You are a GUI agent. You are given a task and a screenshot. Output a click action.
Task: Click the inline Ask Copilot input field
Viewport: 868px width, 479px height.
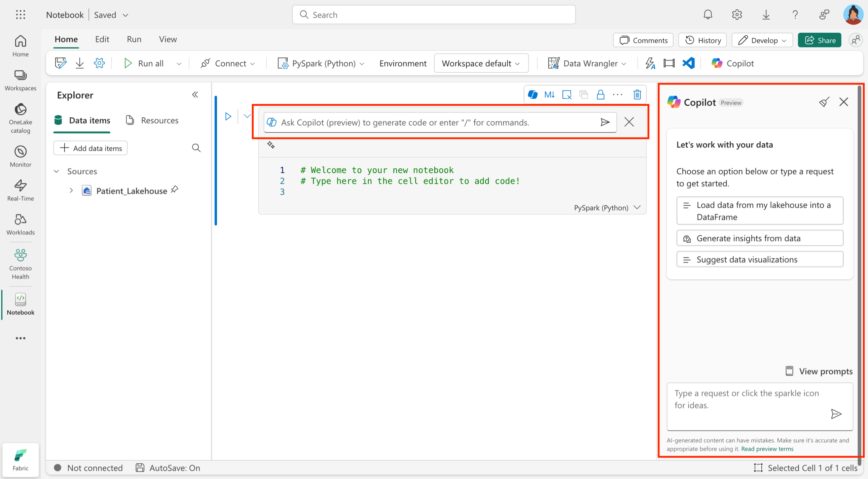coord(435,122)
